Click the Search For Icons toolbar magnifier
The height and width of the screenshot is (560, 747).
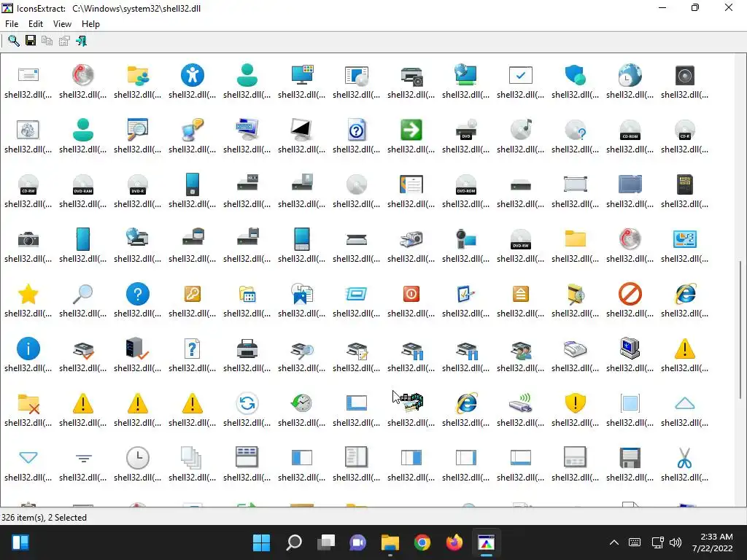pyautogui.click(x=14, y=41)
